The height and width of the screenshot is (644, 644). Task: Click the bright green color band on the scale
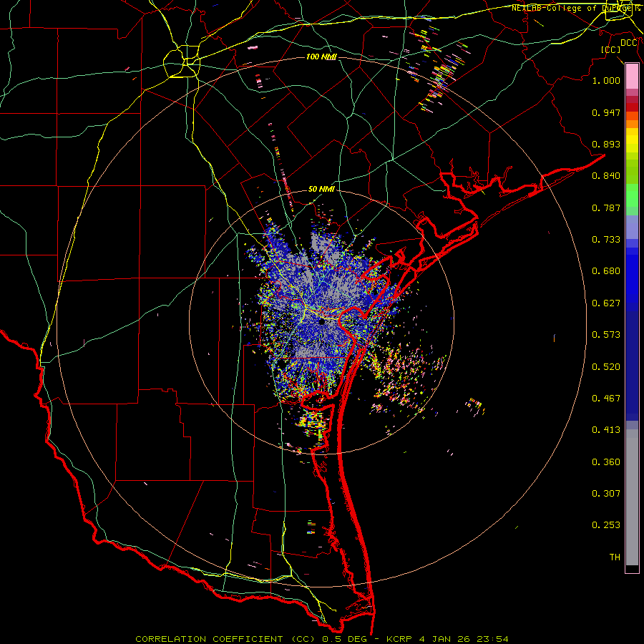point(632,195)
